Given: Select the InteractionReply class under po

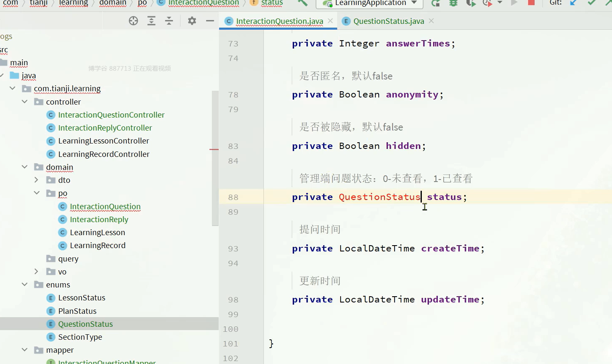Looking at the screenshot, I should pos(99,219).
